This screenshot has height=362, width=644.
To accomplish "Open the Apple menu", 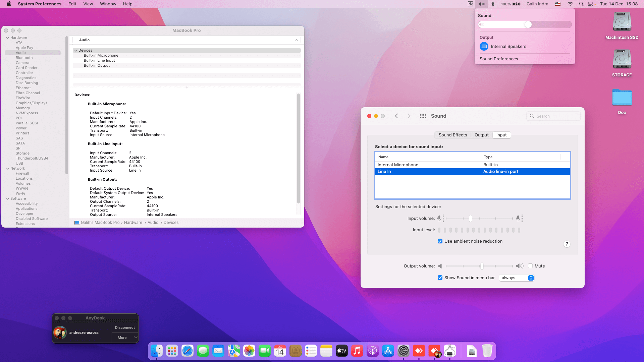I will (x=9, y=4).
